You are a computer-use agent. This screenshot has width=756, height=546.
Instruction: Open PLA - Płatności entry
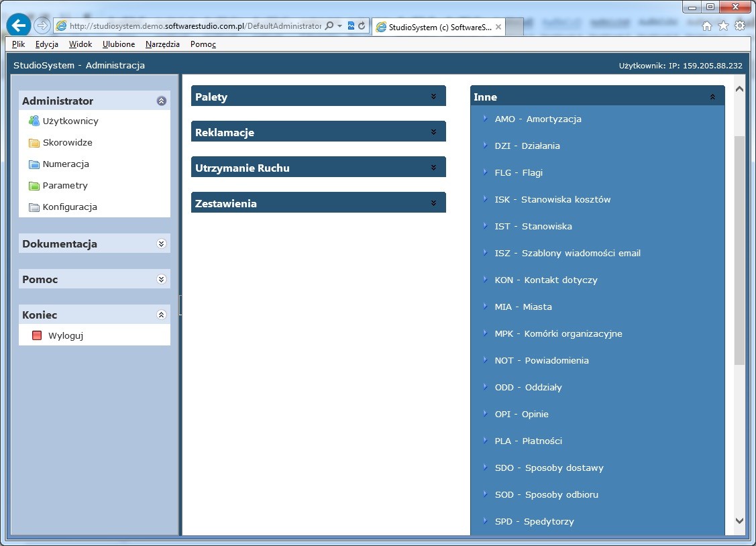click(x=528, y=441)
